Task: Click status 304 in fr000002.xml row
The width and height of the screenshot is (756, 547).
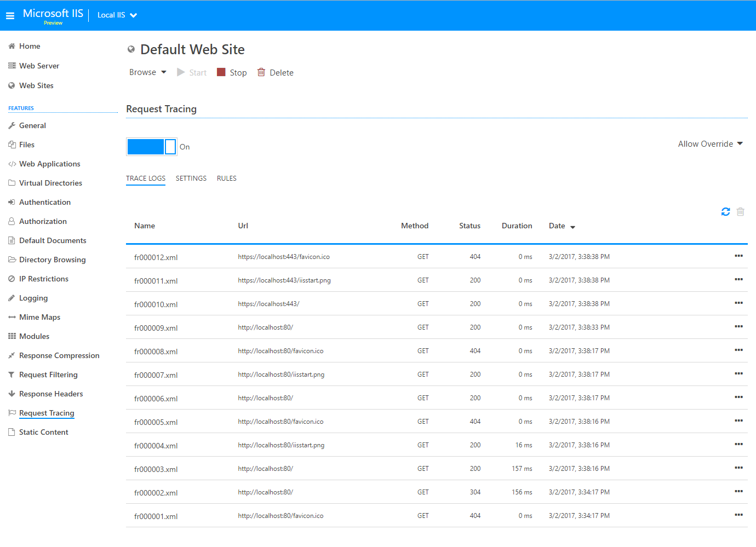Action: [x=475, y=492]
